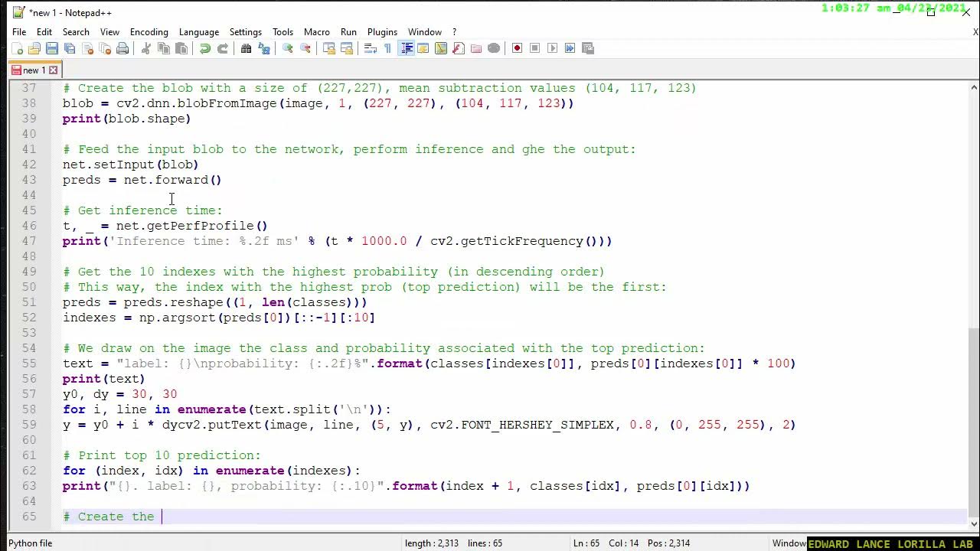Toggle the Document Map panel icon
Image resolution: width=980 pixels, height=551 pixels.
[x=441, y=48]
